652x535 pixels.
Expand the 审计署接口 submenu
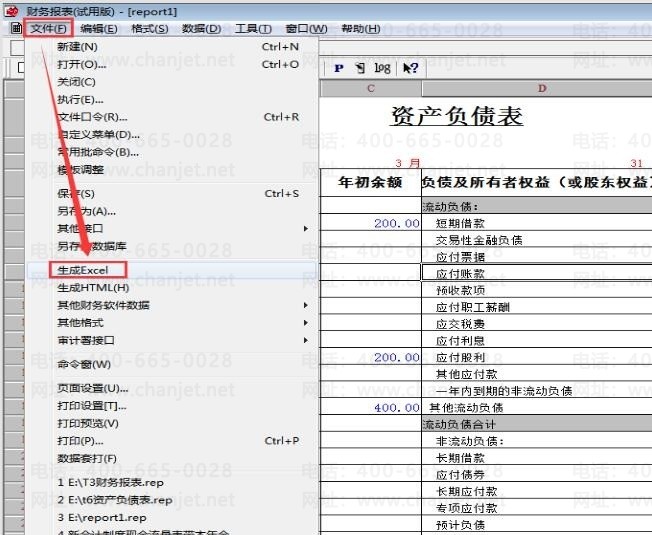[x=172, y=340]
